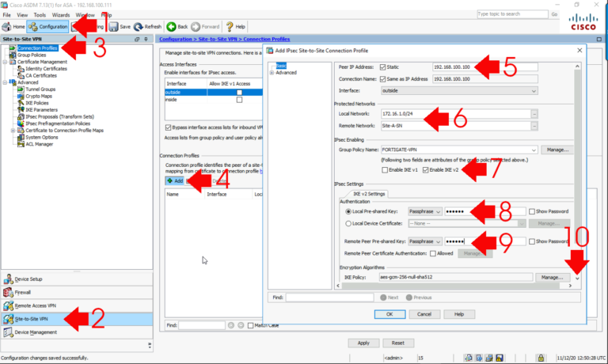Click the Save disk icon

pyautogui.click(x=113, y=27)
